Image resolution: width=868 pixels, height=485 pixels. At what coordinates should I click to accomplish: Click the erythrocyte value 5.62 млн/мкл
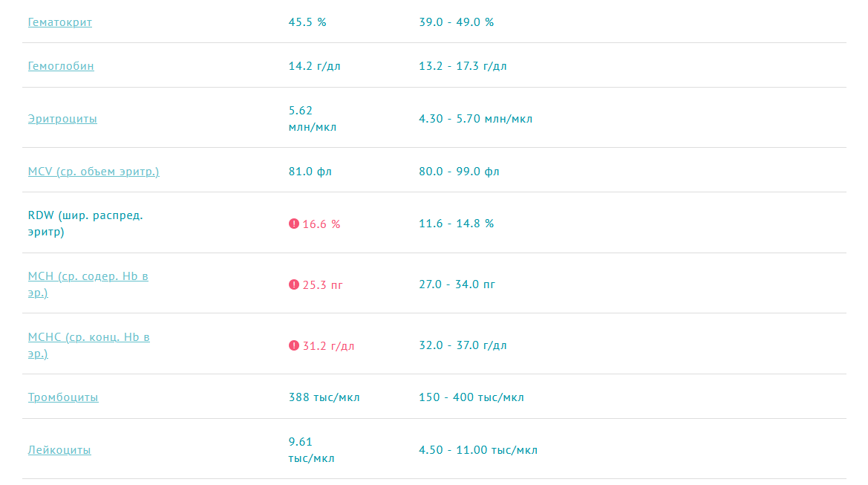(312, 119)
